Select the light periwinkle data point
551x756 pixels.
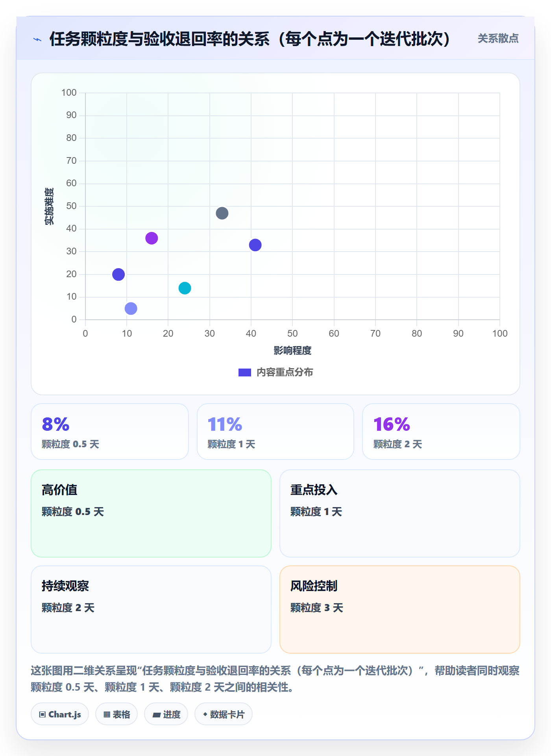(131, 308)
